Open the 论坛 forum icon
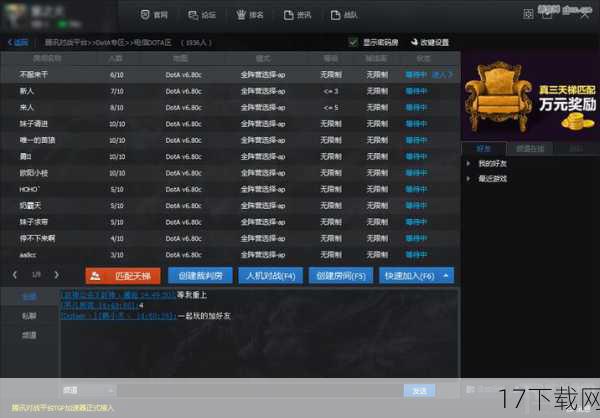The image size is (600, 418). tap(193, 15)
